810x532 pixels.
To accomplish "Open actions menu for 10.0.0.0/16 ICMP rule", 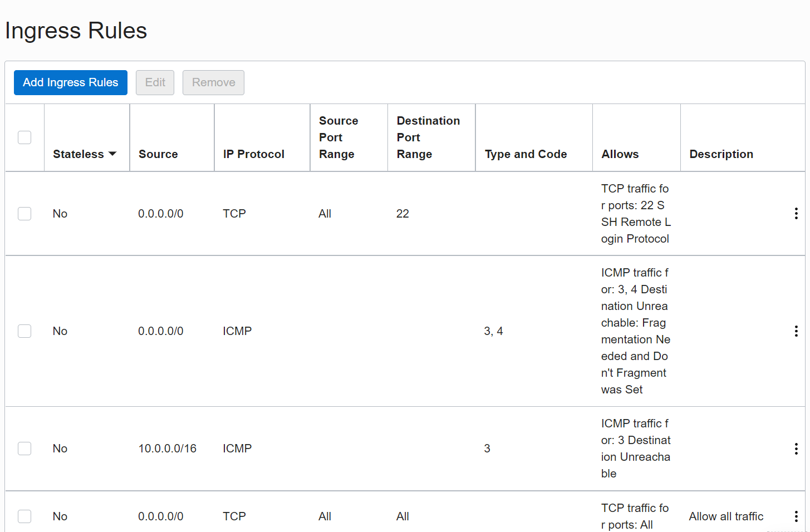I will click(x=796, y=449).
